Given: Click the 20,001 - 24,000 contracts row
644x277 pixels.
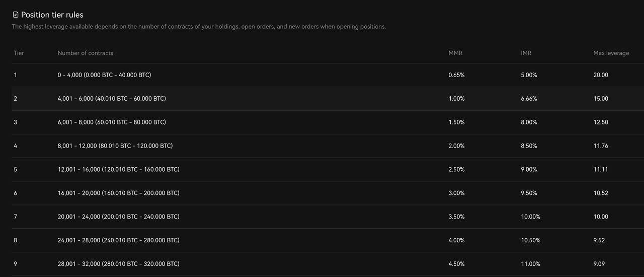Looking at the screenshot, I should 118,217.
